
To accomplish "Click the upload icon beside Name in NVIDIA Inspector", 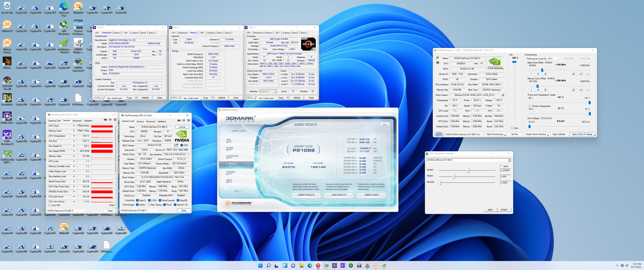I will (x=438, y=58).
